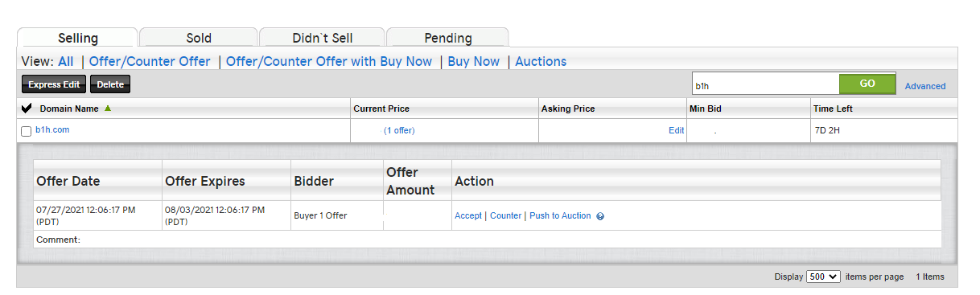Filter view by Offer/Counter Offer
The height and width of the screenshot is (295, 980).
point(150,61)
